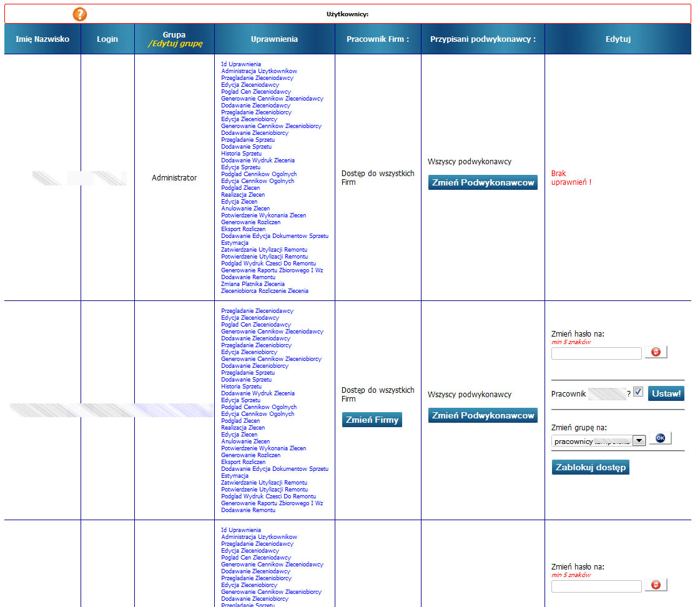Select 'Id Uprawnienia' link in Administrator row
Image resolution: width=700 pixels, height=607 pixels.
click(241, 64)
